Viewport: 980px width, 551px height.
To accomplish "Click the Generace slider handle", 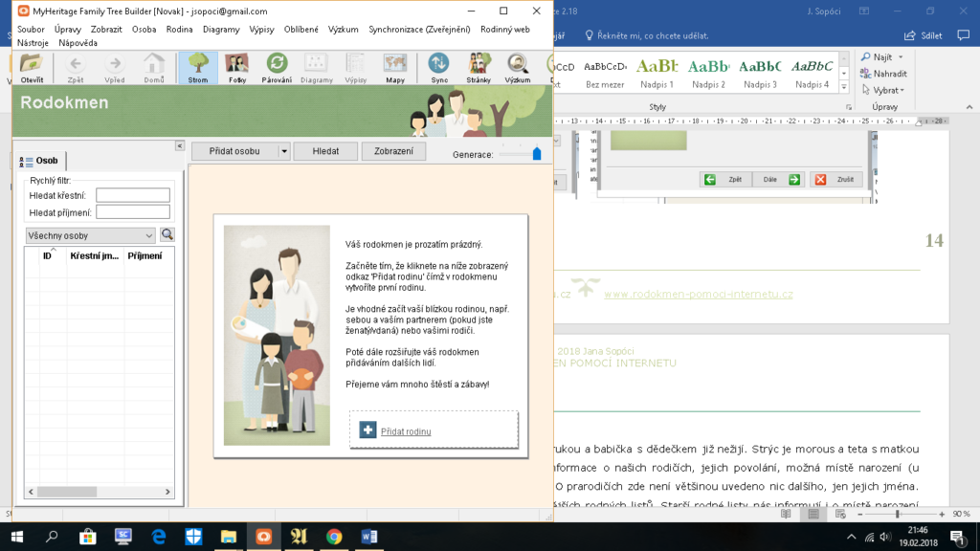I will point(537,154).
